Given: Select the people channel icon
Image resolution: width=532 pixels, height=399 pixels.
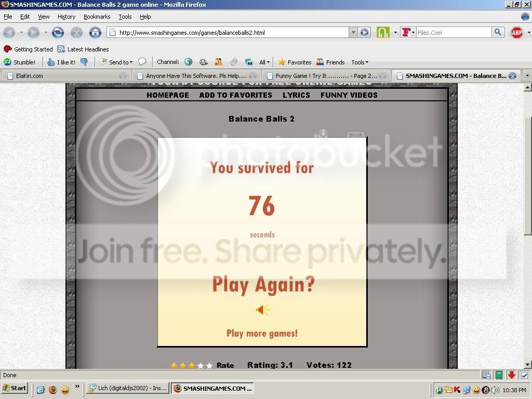Looking at the screenshot, I should [219, 62].
